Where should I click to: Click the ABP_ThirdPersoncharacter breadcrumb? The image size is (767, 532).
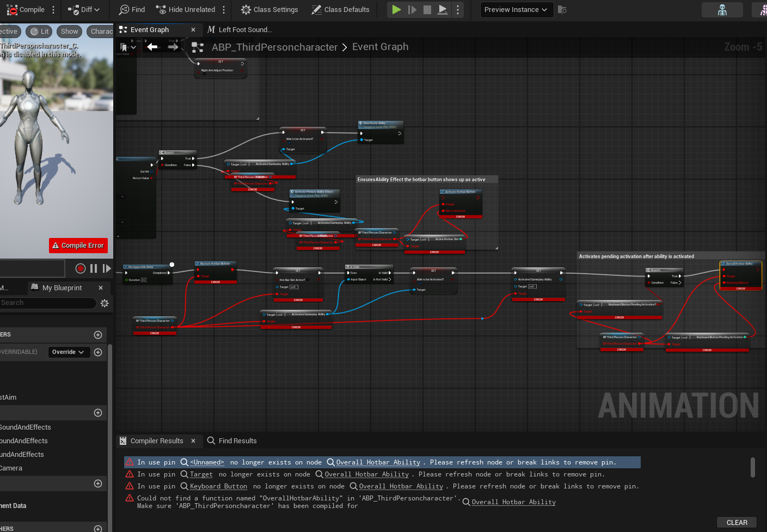tap(275, 47)
